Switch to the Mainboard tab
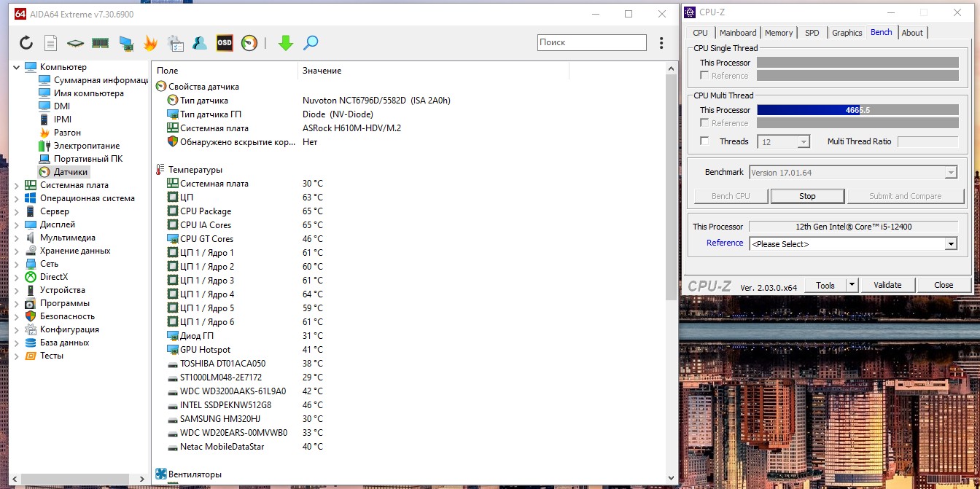Screen dimensions: 980x489 (x=738, y=33)
